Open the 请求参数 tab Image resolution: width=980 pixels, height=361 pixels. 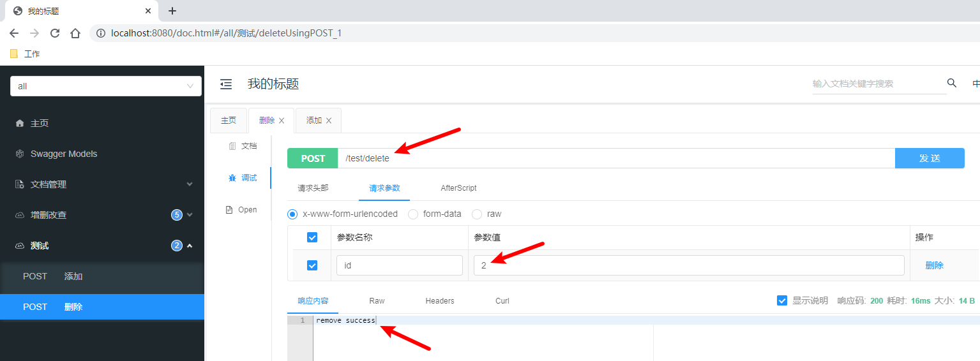point(384,188)
